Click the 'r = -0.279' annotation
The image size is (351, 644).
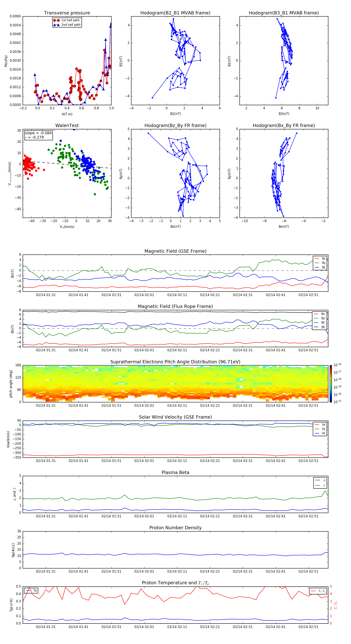pyautogui.click(x=35, y=137)
